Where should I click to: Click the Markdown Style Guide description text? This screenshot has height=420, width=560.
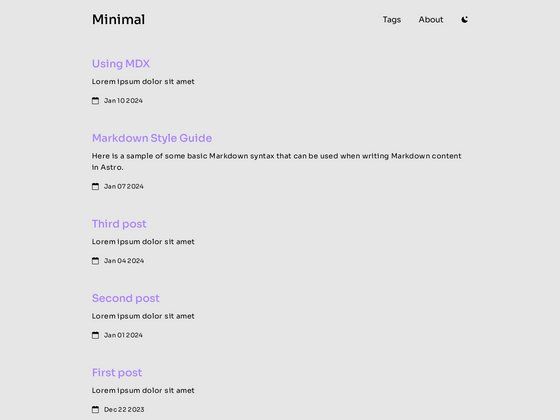[x=276, y=161]
